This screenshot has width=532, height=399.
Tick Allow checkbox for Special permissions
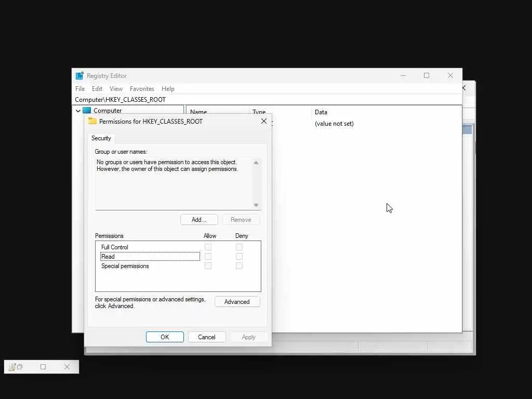point(208,265)
